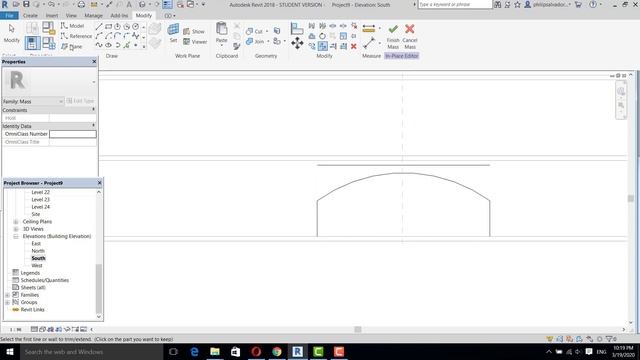Switch to the Insert ribbon tab
The image size is (640, 360).
(51, 16)
